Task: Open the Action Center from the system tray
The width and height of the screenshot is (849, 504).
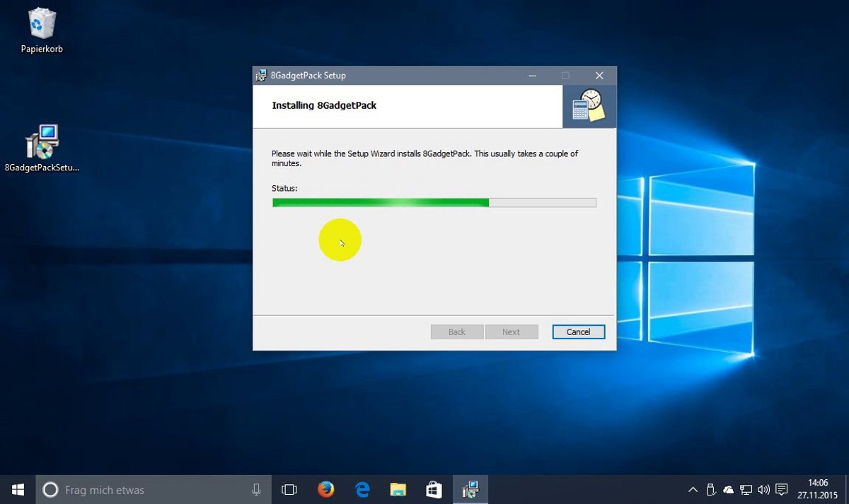Action: tap(781, 489)
